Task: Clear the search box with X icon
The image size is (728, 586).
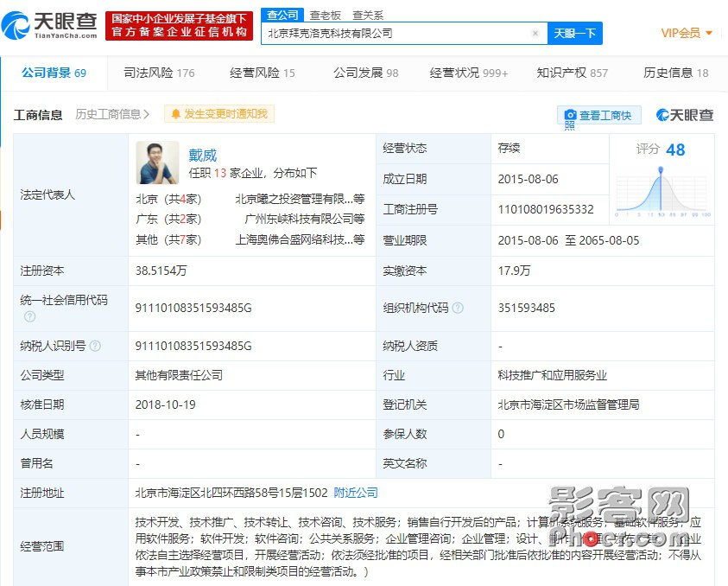Action: pyautogui.click(x=535, y=33)
